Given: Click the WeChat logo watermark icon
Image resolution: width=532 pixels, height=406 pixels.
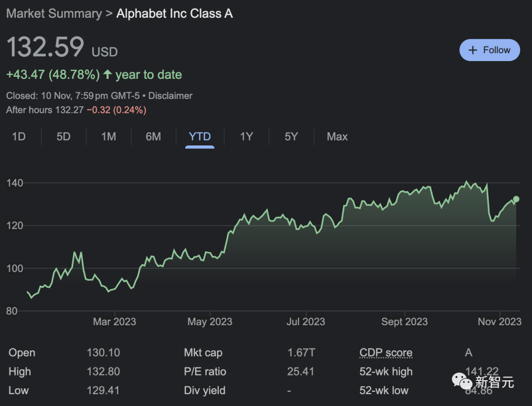Looking at the screenshot, I should click(462, 381).
